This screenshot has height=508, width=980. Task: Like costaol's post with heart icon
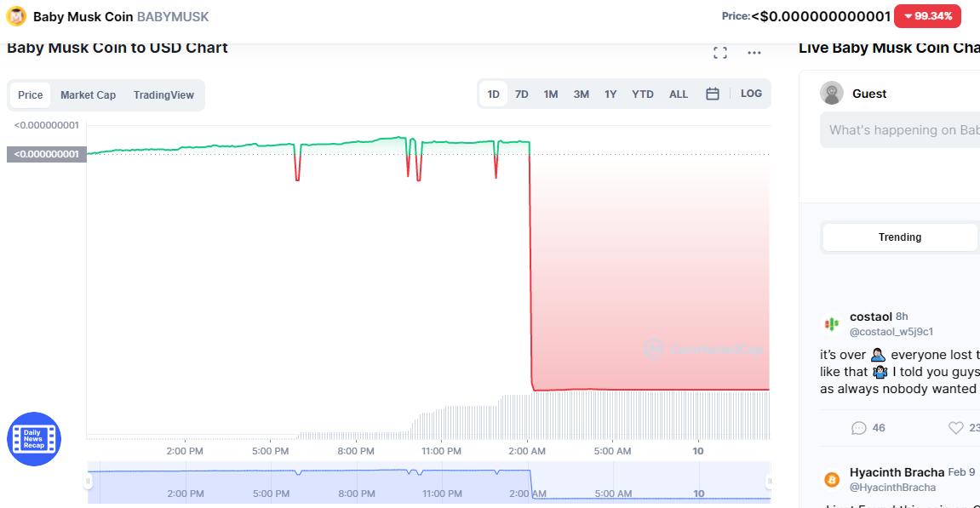click(x=956, y=427)
